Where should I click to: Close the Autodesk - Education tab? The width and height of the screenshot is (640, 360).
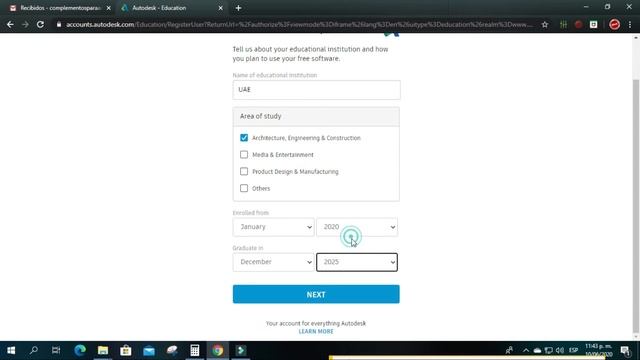(220, 8)
